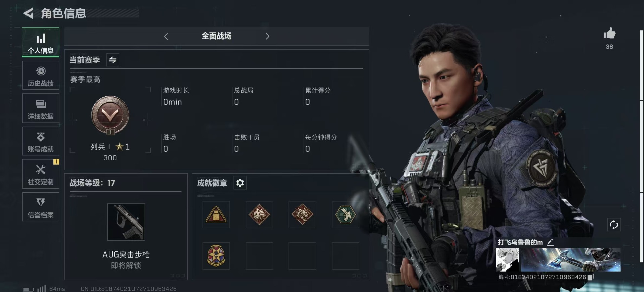The image size is (644, 292).
Task: Switch to next game mode arrow
Action: coord(267,36)
